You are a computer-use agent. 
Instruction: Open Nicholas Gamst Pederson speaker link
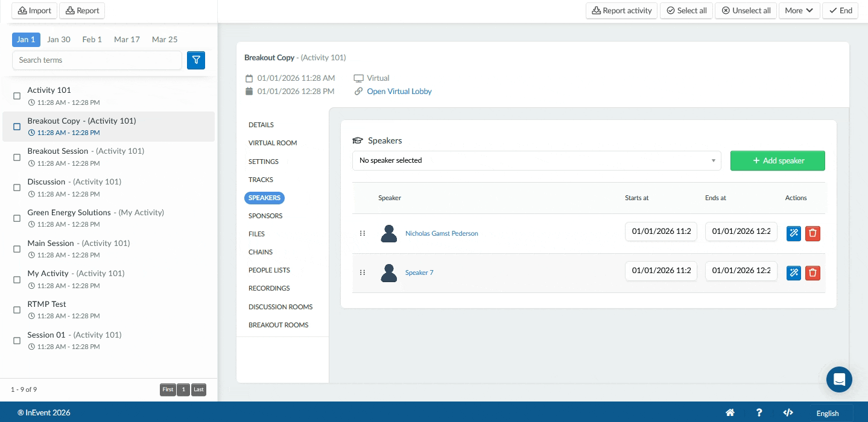click(442, 233)
